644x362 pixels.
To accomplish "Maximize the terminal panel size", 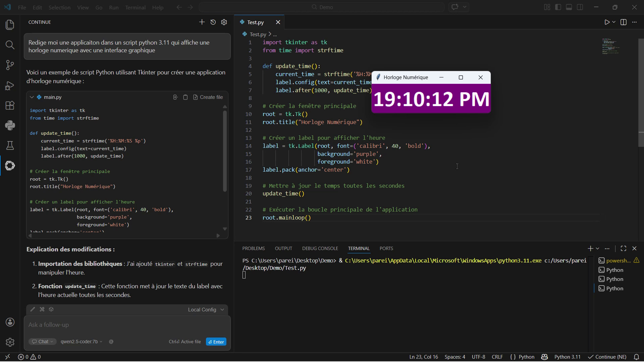I will click(623, 248).
